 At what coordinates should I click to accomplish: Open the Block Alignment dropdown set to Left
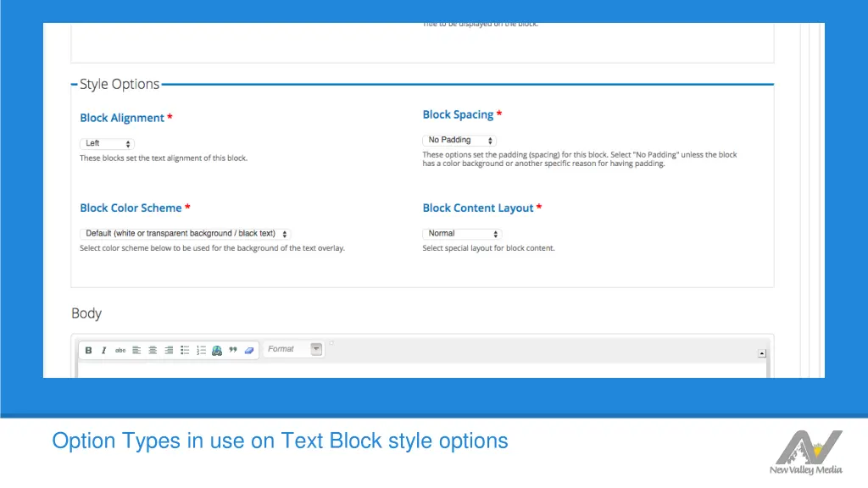pos(108,143)
